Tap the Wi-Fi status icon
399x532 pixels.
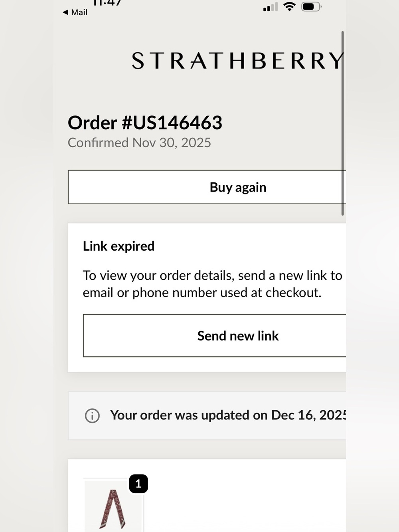(x=289, y=6)
